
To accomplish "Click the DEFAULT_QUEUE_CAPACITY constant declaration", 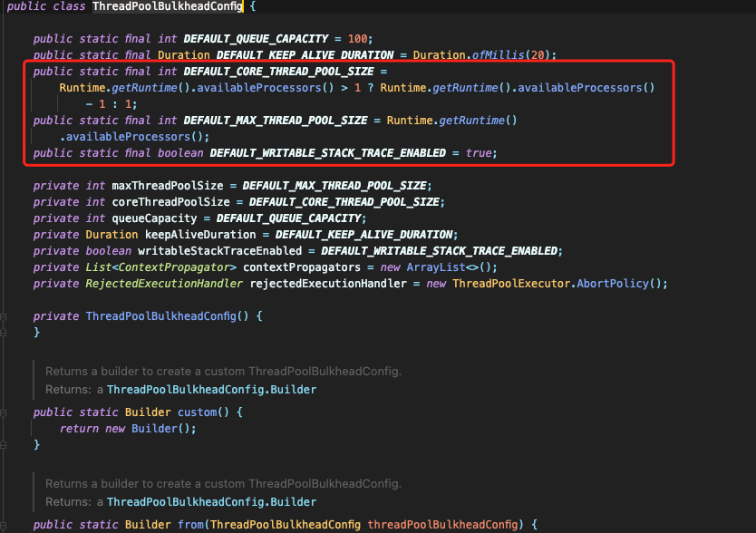I will (x=256, y=39).
